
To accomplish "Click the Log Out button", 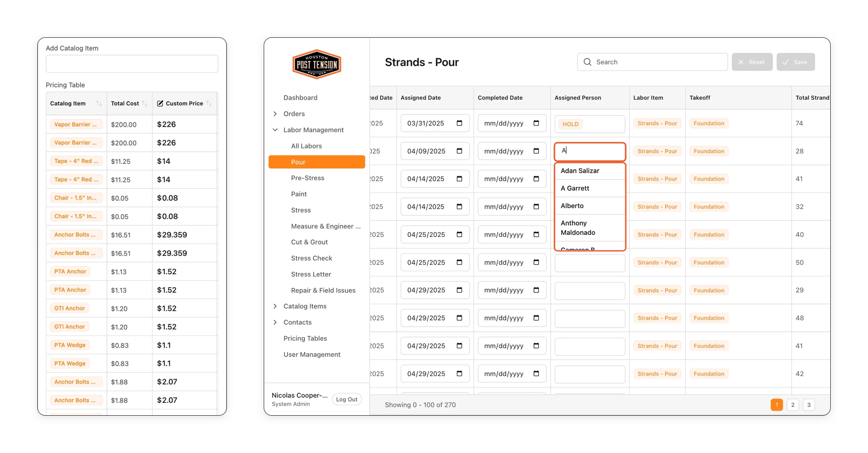I will (x=347, y=399).
